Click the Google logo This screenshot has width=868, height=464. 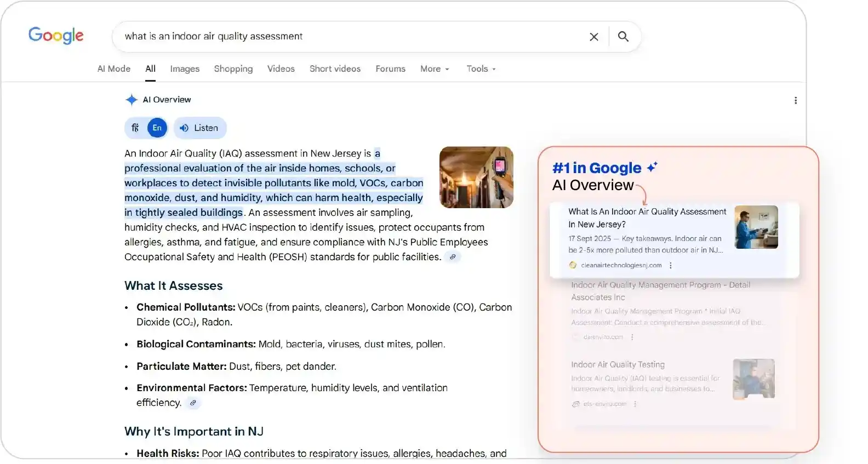tap(56, 36)
